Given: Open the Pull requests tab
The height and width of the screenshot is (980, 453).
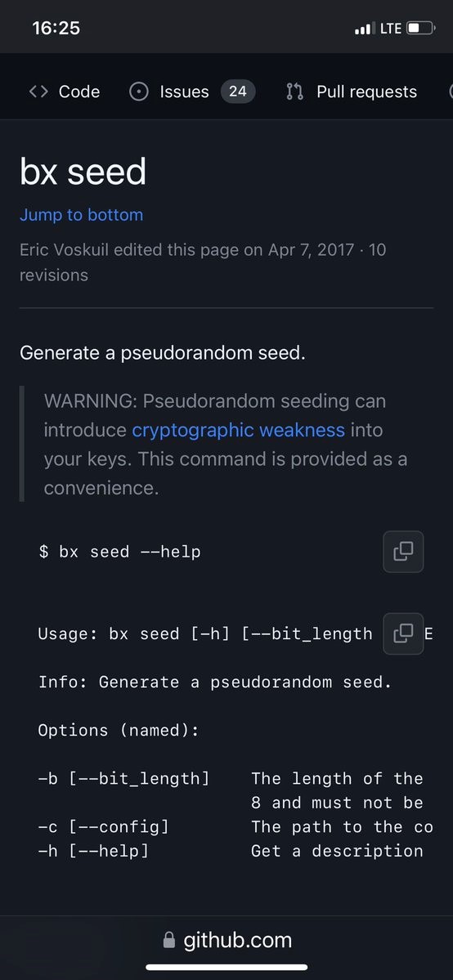Looking at the screenshot, I should tap(352, 92).
